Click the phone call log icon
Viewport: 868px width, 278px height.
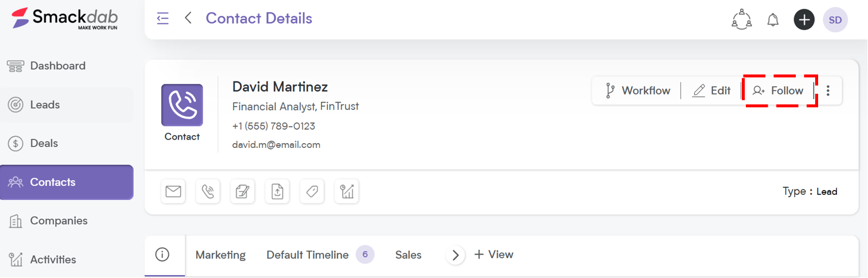point(208,191)
